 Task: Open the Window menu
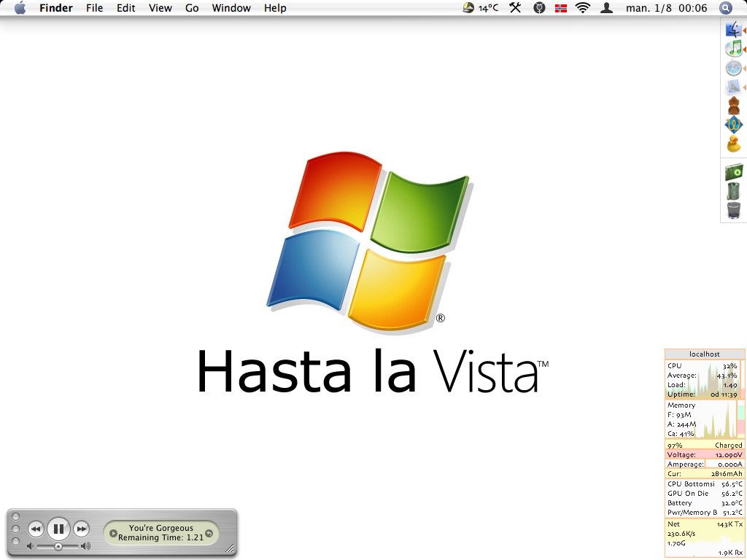[231, 7]
